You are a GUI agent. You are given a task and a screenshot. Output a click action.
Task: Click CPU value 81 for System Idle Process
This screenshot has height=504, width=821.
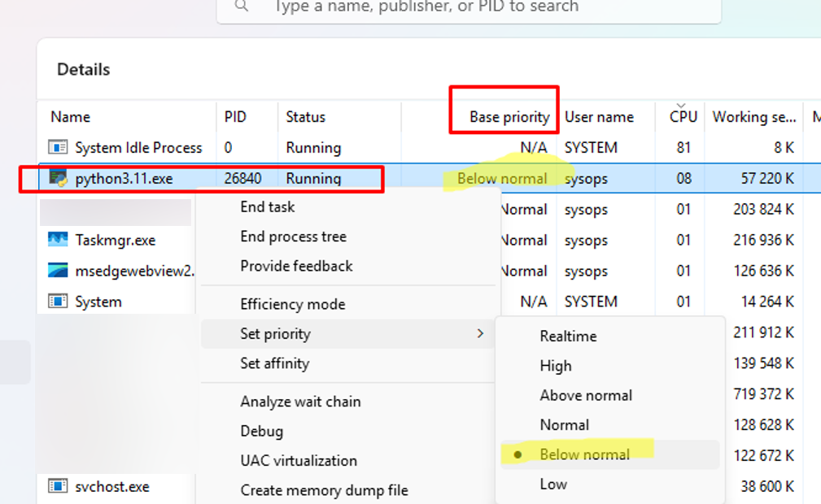coord(683,148)
